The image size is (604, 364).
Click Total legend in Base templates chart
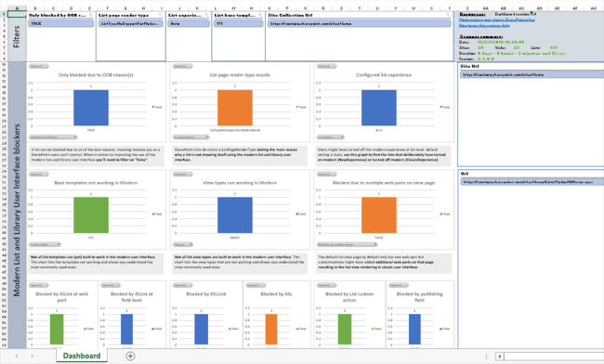coord(157,214)
